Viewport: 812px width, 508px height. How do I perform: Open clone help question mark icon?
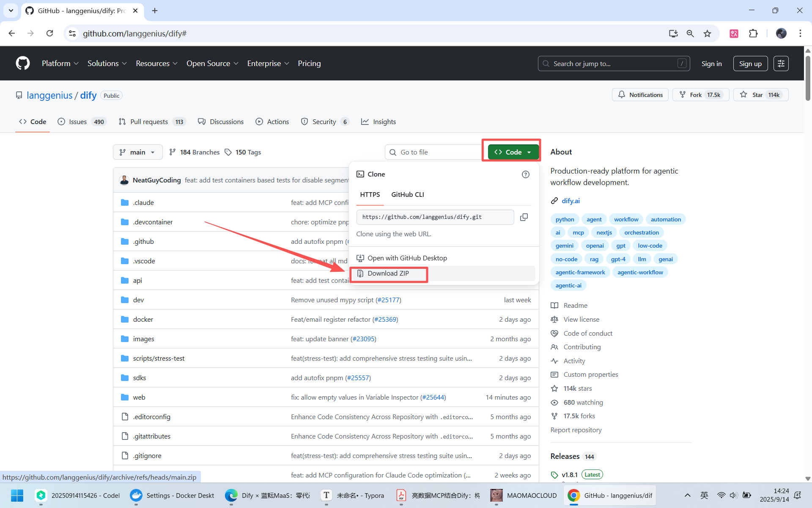[x=525, y=174]
